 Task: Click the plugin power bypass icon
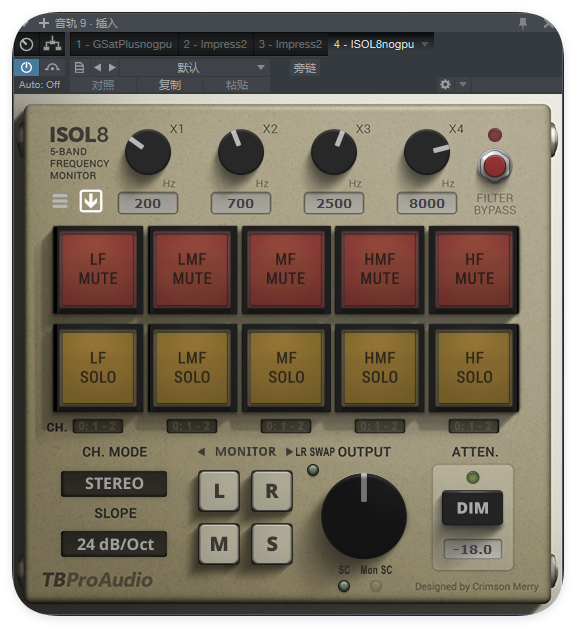26,67
